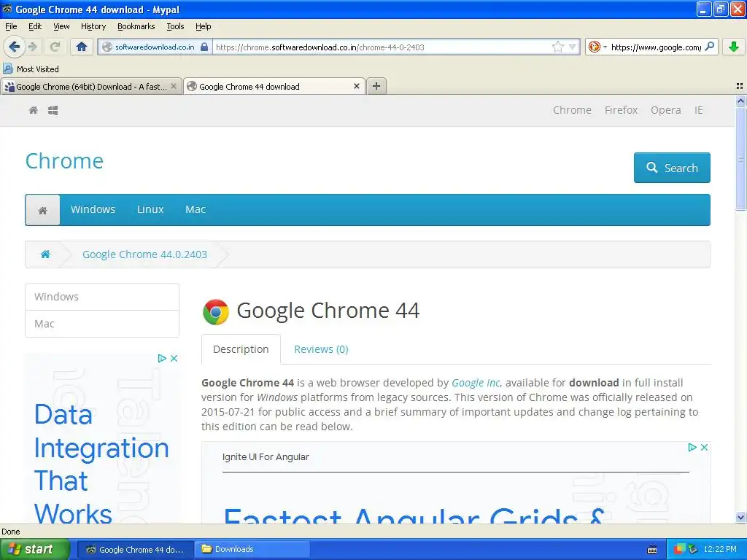Open downloads with the green arrow icon
747x560 pixels.
pos(734,47)
